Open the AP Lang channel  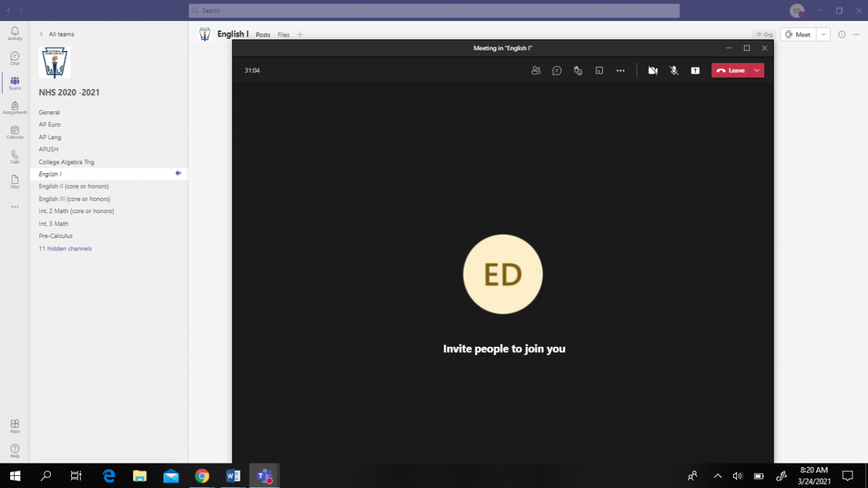(50, 137)
